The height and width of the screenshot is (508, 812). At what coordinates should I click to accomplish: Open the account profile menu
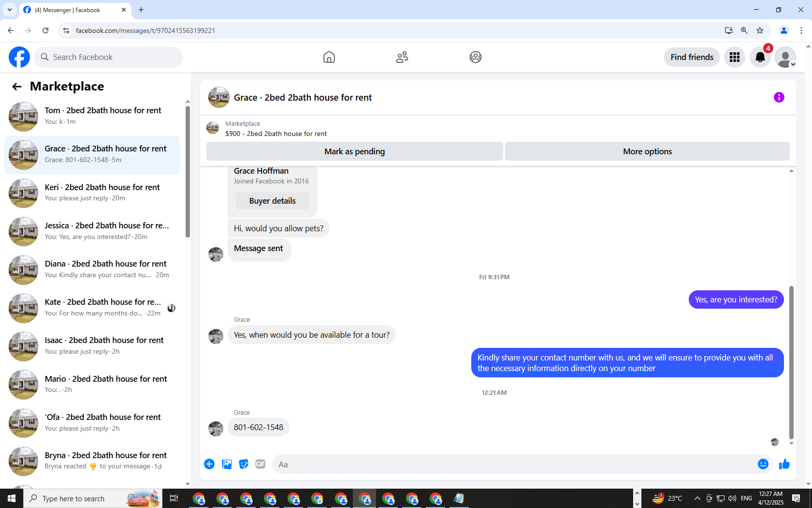click(x=785, y=57)
